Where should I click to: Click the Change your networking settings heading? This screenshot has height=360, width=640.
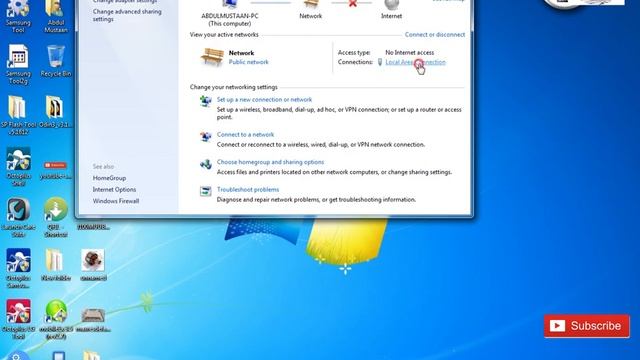tap(233, 87)
